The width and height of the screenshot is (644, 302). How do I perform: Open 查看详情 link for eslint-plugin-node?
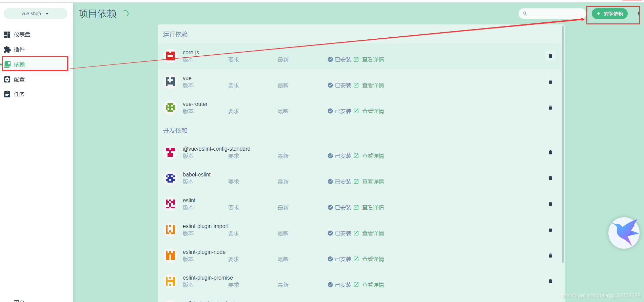tap(369, 259)
